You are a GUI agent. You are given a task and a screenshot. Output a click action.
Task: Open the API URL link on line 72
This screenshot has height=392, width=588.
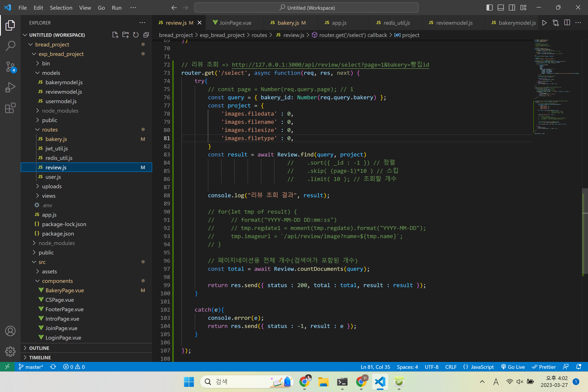[330, 65]
